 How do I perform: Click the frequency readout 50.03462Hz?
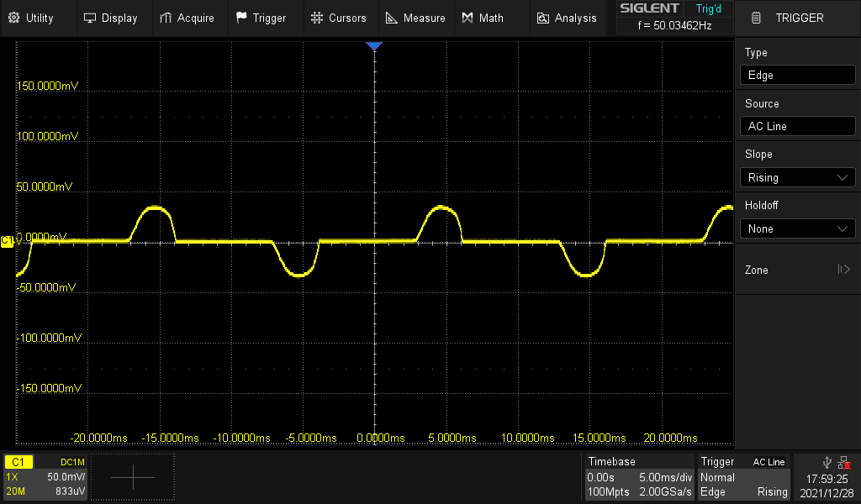pyautogui.click(x=675, y=25)
